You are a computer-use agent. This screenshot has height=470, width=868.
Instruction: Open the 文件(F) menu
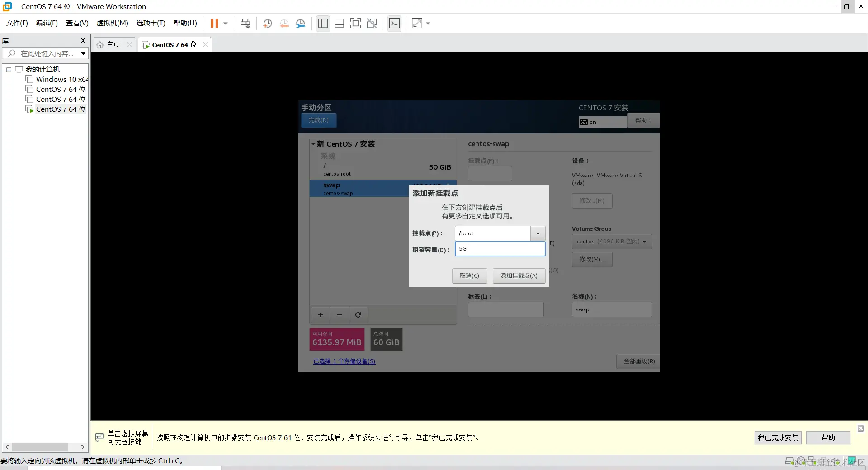pyautogui.click(x=17, y=23)
